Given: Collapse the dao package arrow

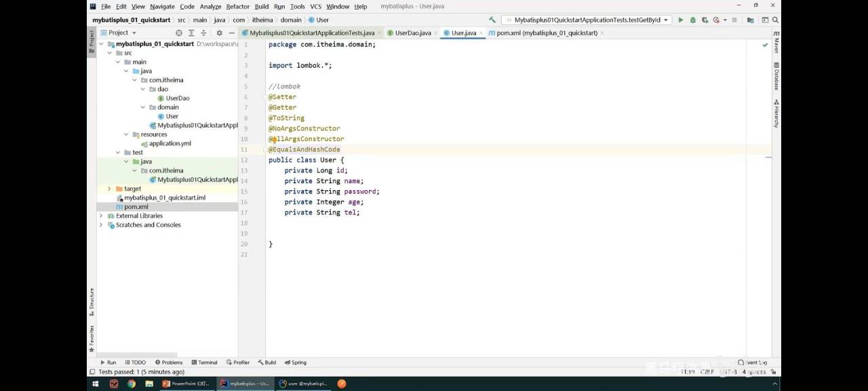Looking at the screenshot, I should tap(143, 89).
